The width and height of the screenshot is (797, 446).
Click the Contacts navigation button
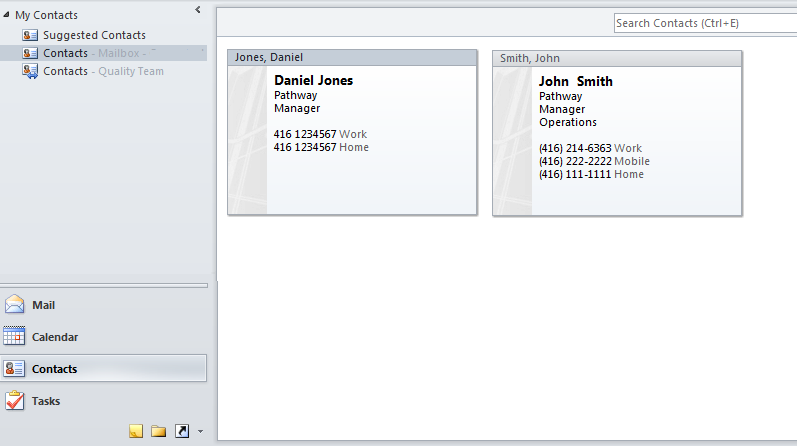point(103,369)
